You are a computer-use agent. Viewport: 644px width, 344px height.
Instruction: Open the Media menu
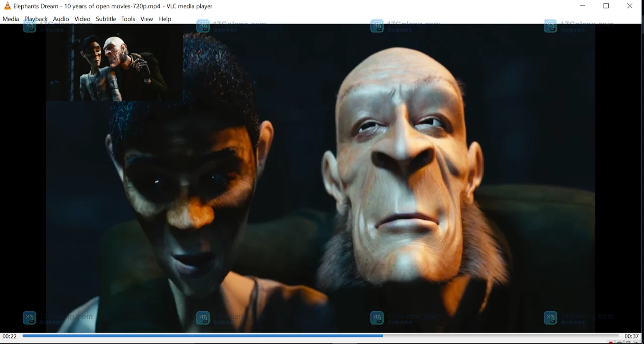[x=11, y=19]
